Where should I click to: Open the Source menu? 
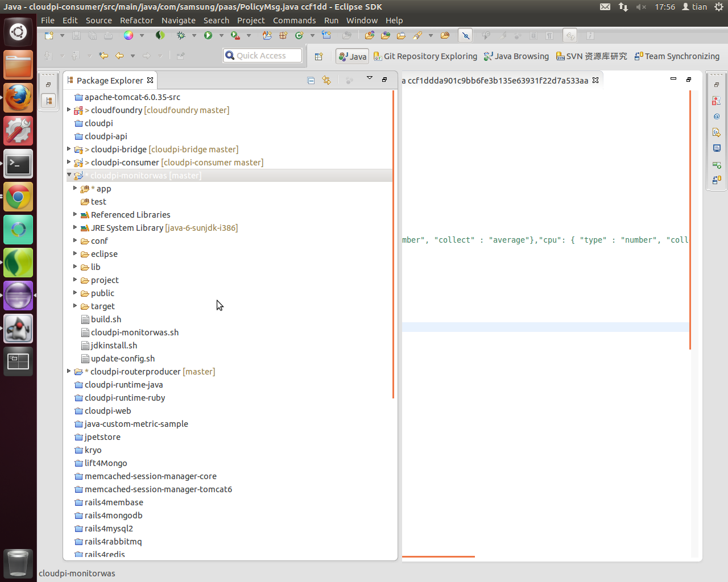(x=99, y=20)
